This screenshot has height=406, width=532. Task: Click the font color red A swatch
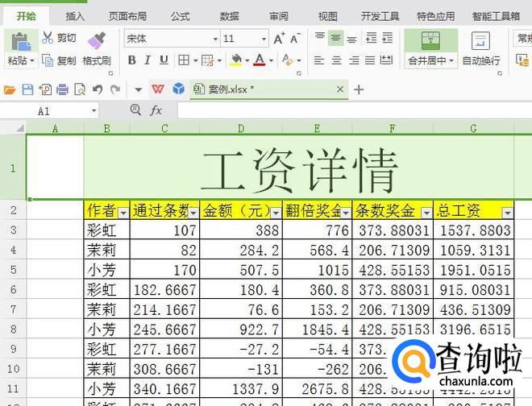click(259, 60)
